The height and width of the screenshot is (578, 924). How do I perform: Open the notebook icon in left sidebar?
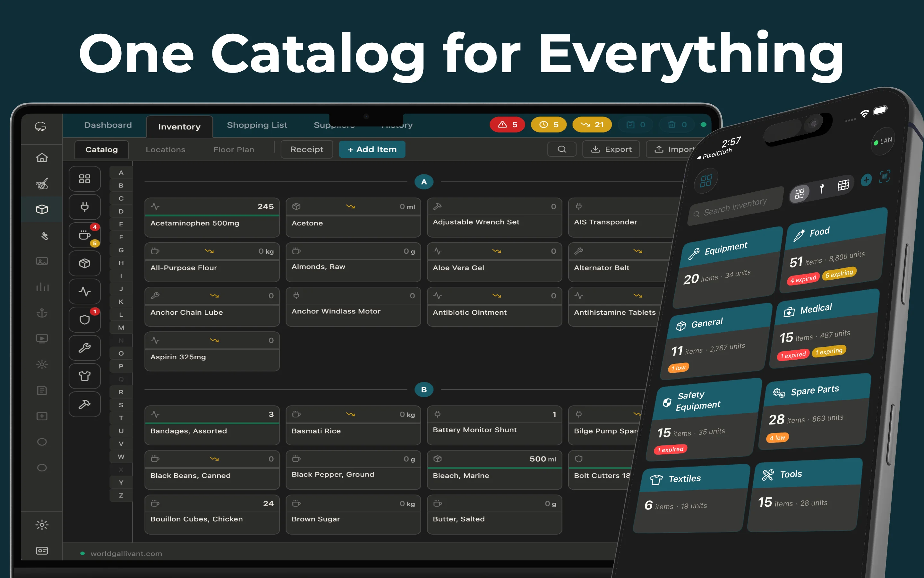[42, 390]
